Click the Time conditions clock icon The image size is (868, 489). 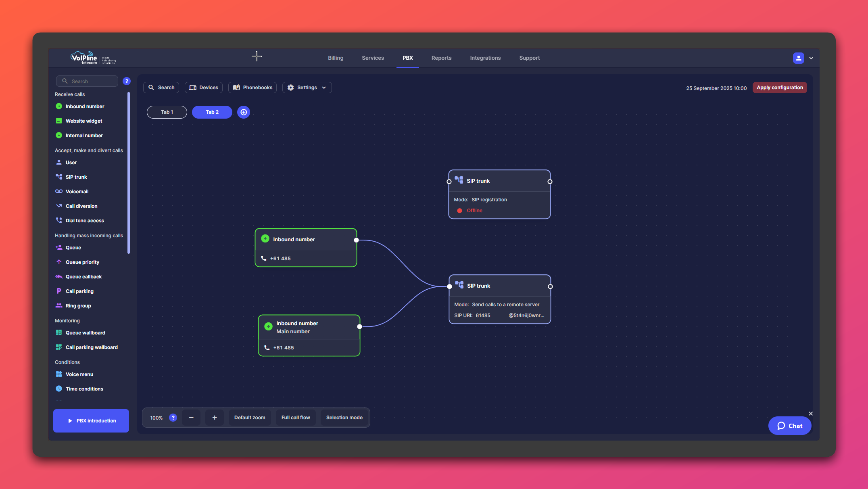point(59,389)
